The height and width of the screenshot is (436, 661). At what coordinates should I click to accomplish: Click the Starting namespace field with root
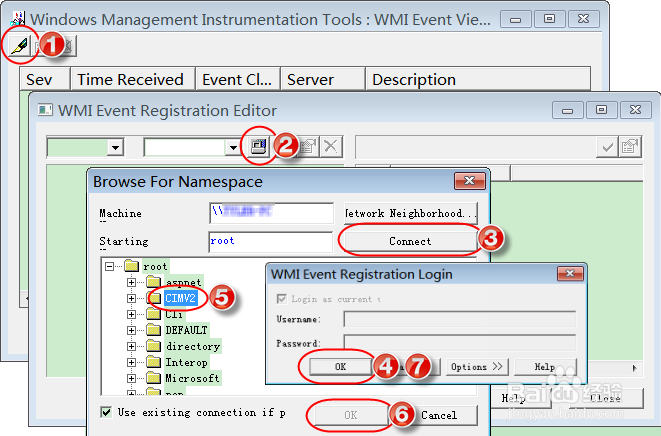(271, 242)
